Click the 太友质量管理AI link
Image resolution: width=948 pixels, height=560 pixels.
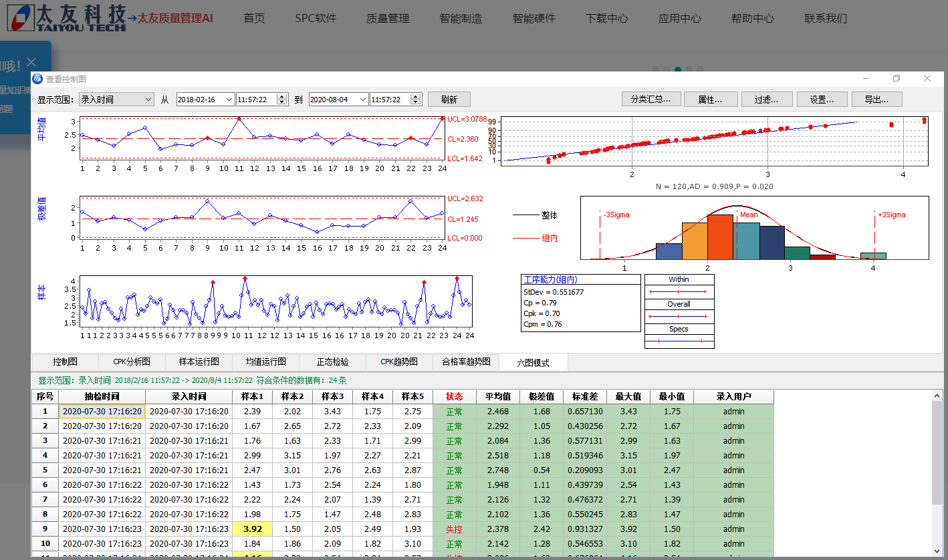point(174,18)
